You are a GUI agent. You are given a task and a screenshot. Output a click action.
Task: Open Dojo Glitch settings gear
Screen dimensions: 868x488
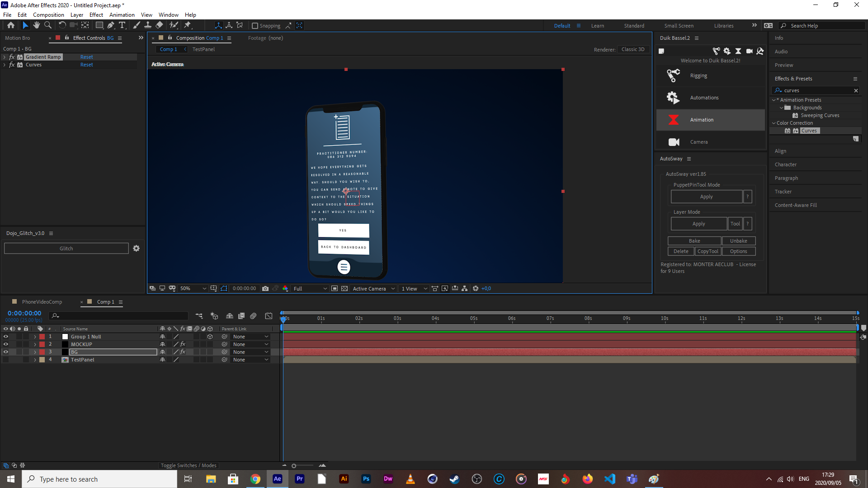[136, 249]
